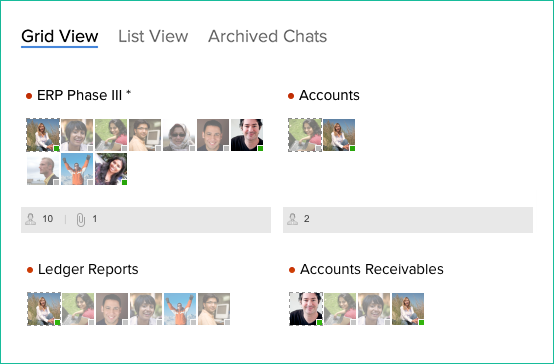
Task: Open the Accounts Receivables chat
Action: point(372,269)
